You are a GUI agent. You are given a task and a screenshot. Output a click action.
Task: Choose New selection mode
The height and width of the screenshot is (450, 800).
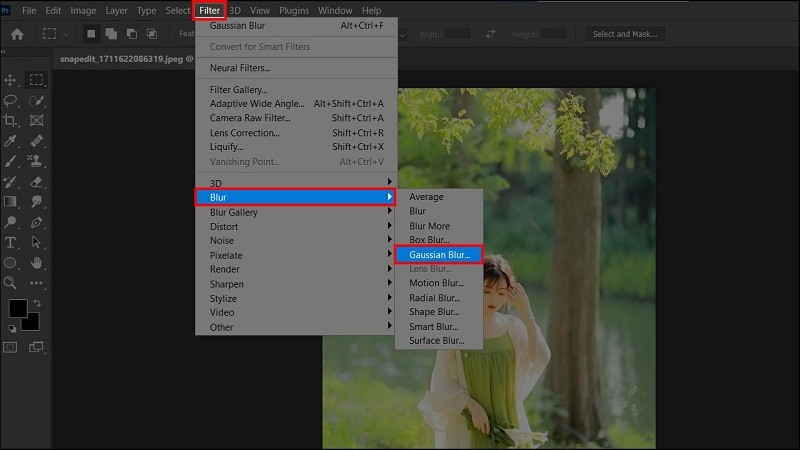(x=91, y=34)
